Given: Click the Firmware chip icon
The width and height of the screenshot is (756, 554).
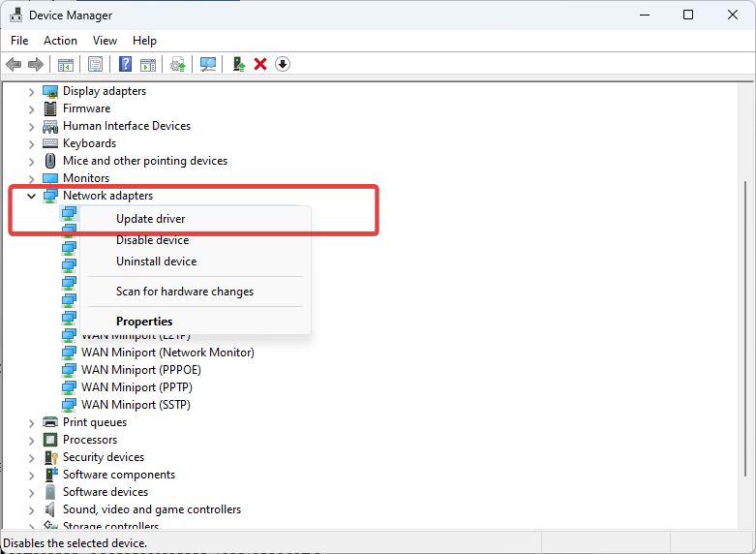Looking at the screenshot, I should click(50, 108).
